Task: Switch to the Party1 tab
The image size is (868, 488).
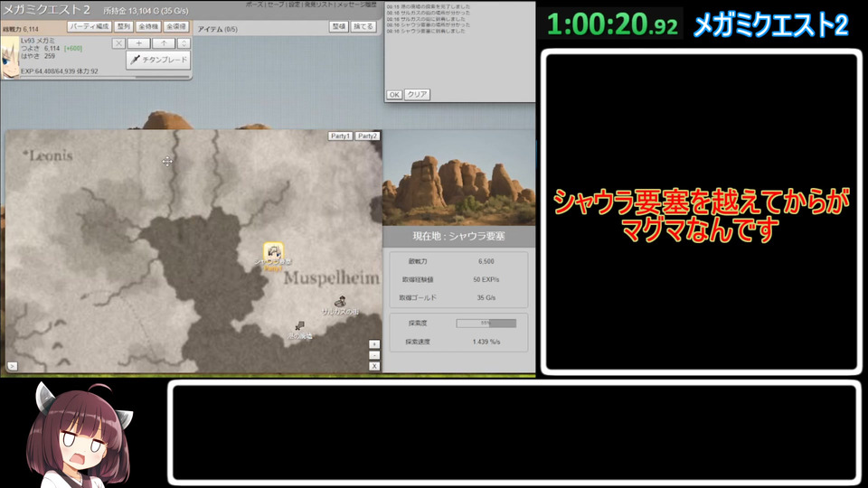Action: pyautogui.click(x=341, y=136)
